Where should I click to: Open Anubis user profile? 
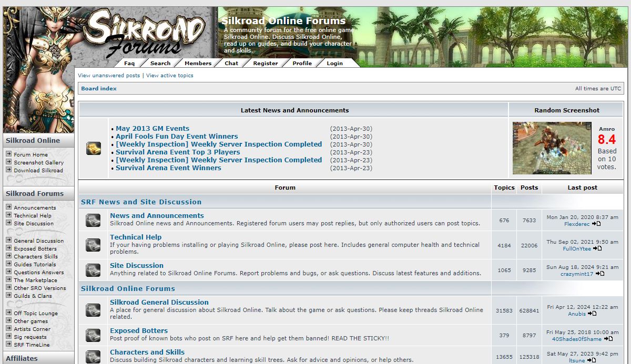point(577,314)
